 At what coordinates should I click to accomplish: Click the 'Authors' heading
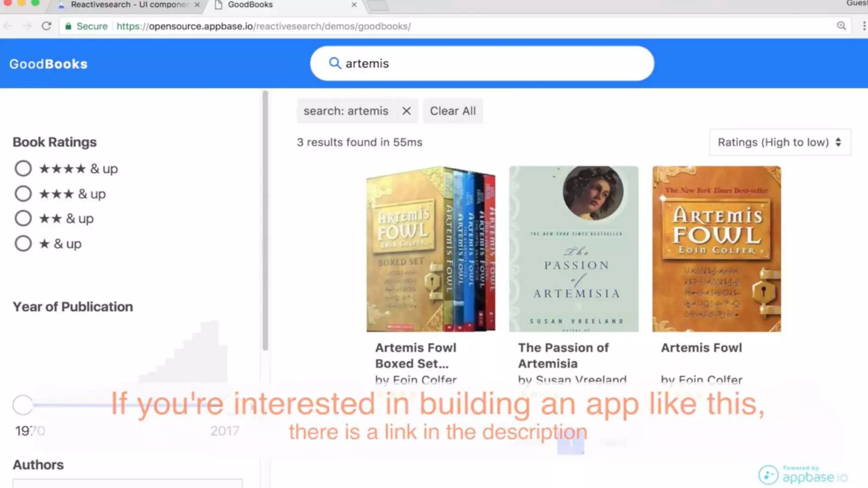coord(38,465)
